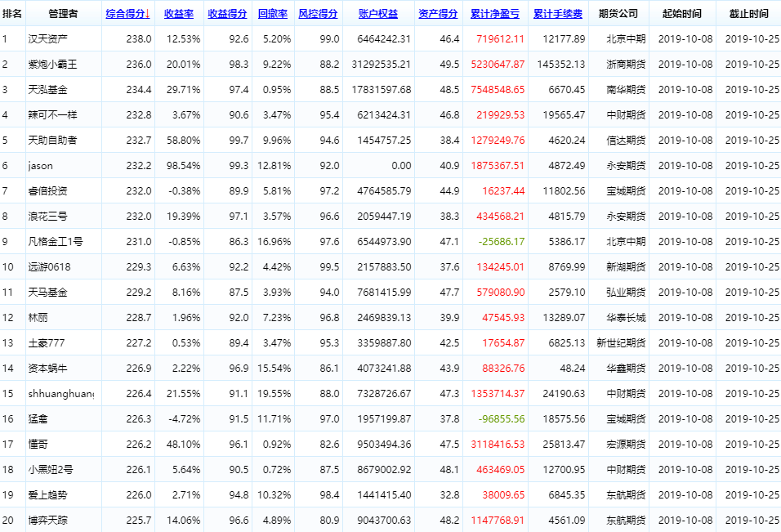Select manager 博弈天踪

point(48,521)
